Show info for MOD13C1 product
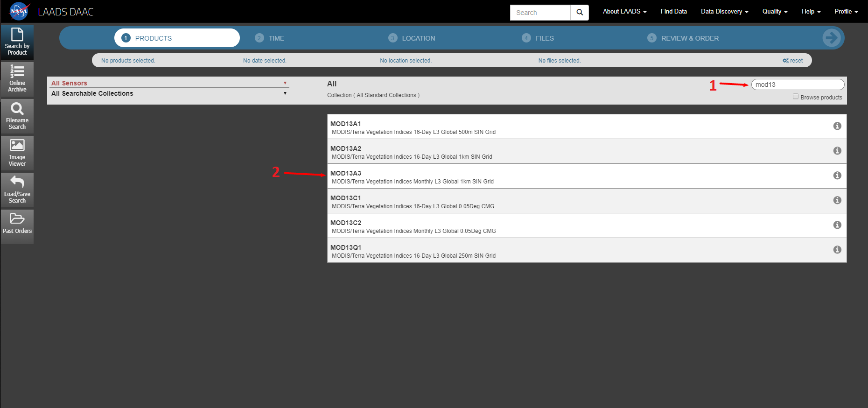868x408 pixels. (837, 200)
